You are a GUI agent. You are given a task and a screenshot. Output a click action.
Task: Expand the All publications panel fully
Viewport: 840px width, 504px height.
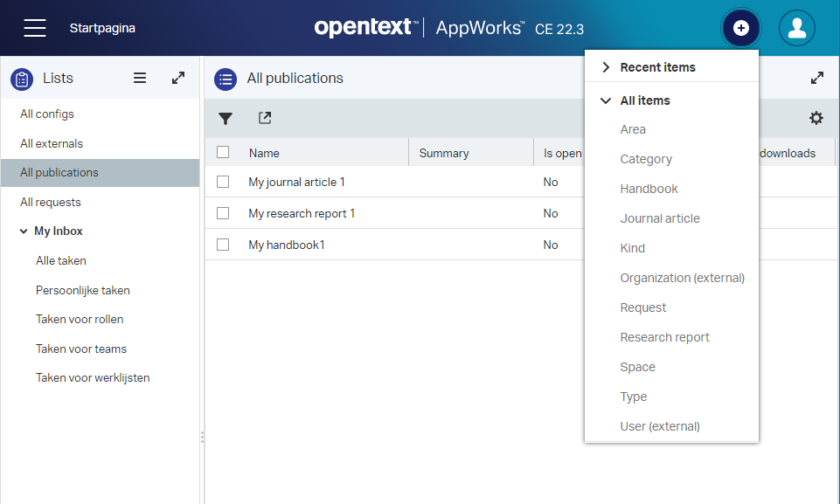[x=816, y=78]
